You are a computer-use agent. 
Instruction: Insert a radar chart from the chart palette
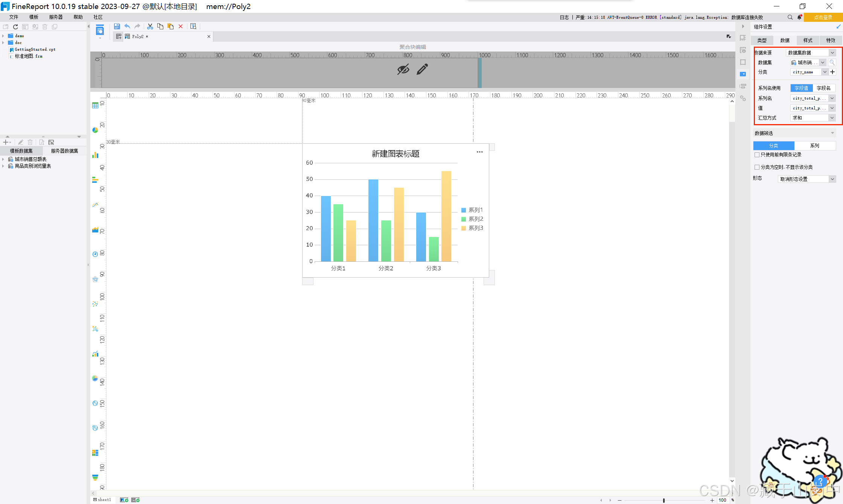(x=95, y=279)
